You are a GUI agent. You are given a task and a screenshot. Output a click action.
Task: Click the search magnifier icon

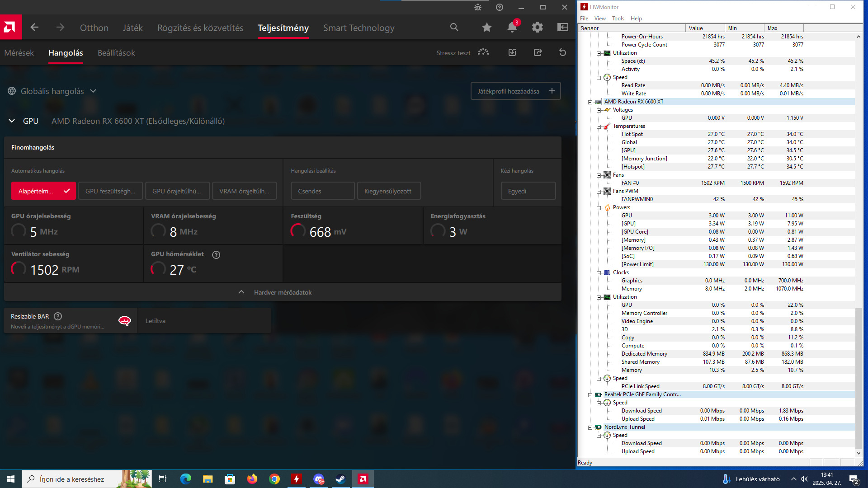click(454, 28)
